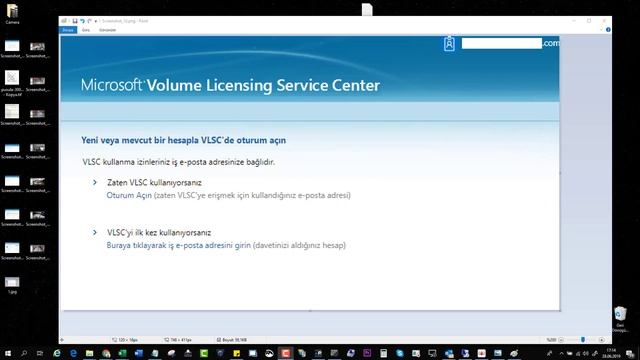Show hidden system tray icons
This screenshot has width=640, height=360.
coord(562,353)
